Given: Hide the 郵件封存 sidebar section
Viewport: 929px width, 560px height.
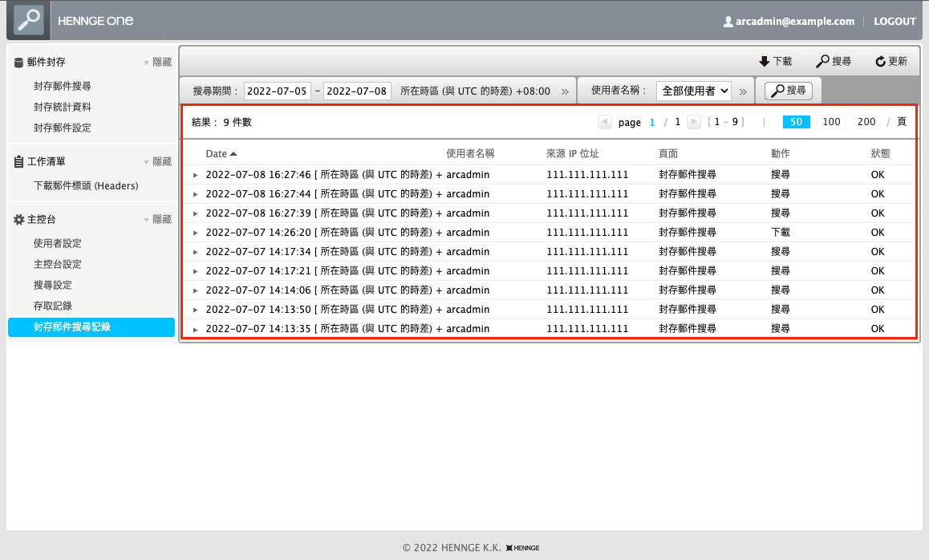Looking at the screenshot, I should point(157,62).
